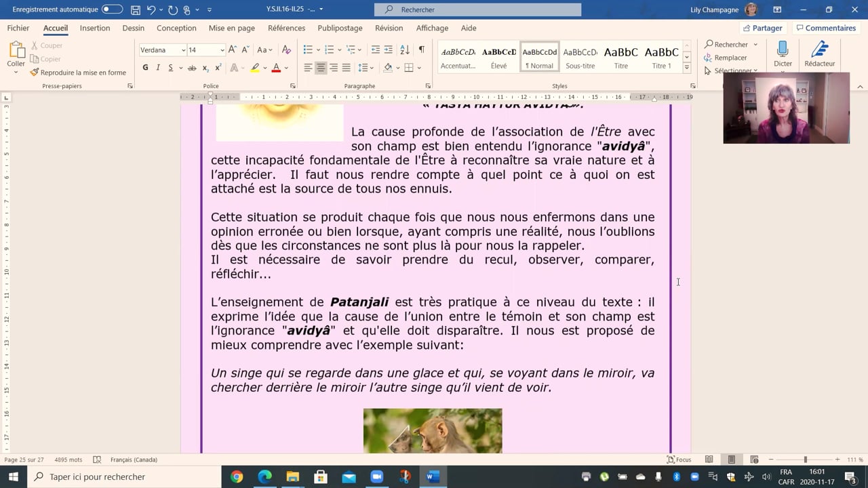The height and width of the screenshot is (488, 868).
Task: Open the Fichier menu
Action: click(18, 28)
